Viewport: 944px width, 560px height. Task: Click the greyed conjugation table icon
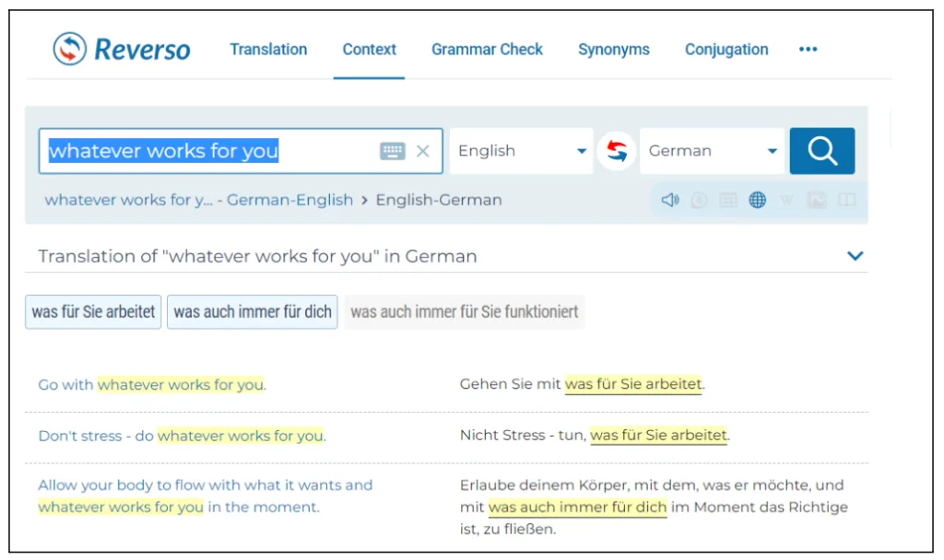728,200
